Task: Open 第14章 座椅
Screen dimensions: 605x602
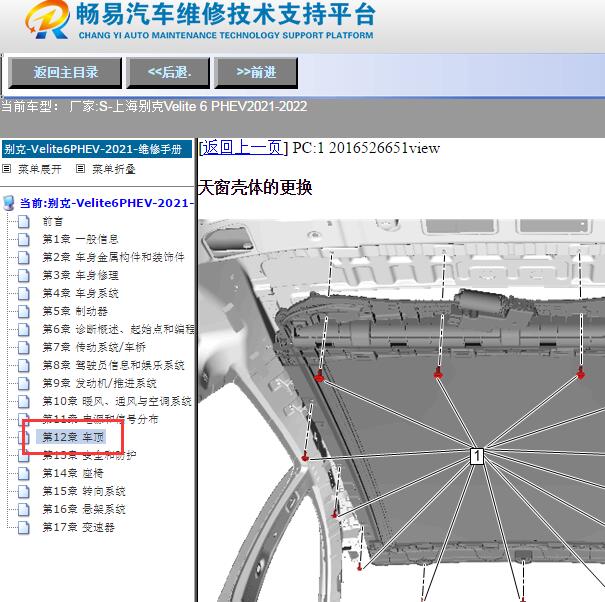Action: coord(73,473)
